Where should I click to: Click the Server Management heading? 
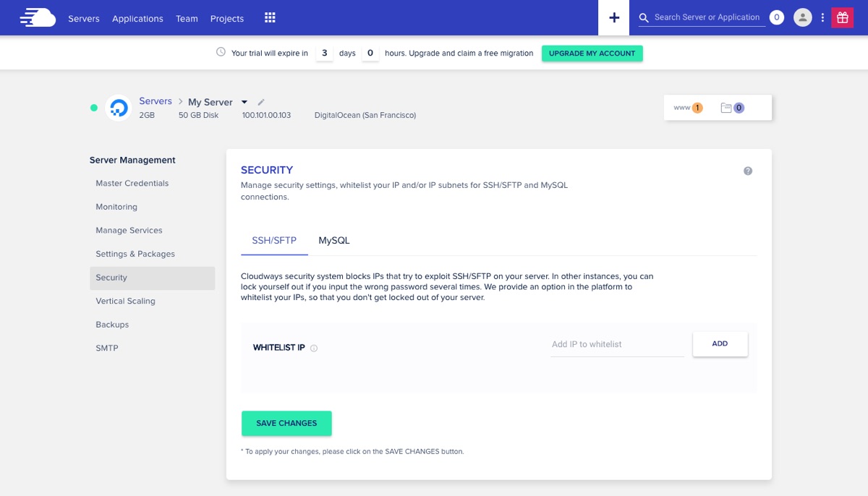132,160
